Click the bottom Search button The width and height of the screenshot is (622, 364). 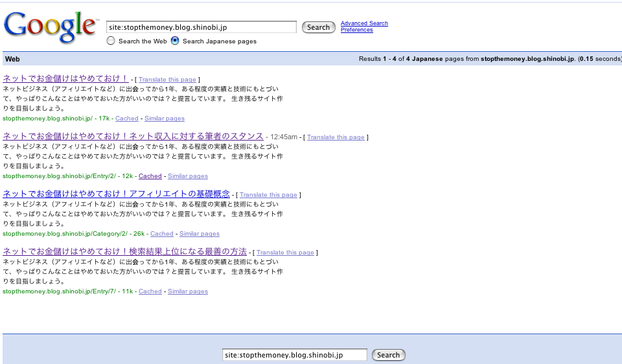coord(388,355)
